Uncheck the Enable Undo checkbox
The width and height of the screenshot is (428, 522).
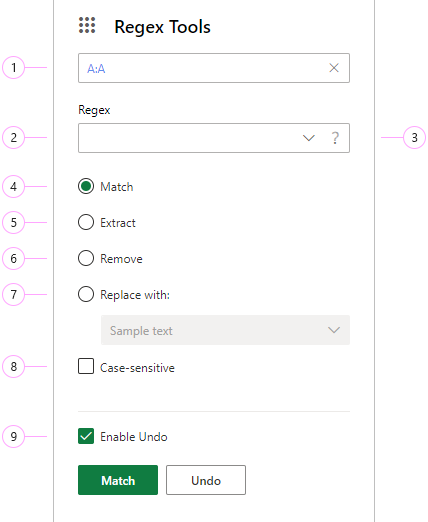86,436
